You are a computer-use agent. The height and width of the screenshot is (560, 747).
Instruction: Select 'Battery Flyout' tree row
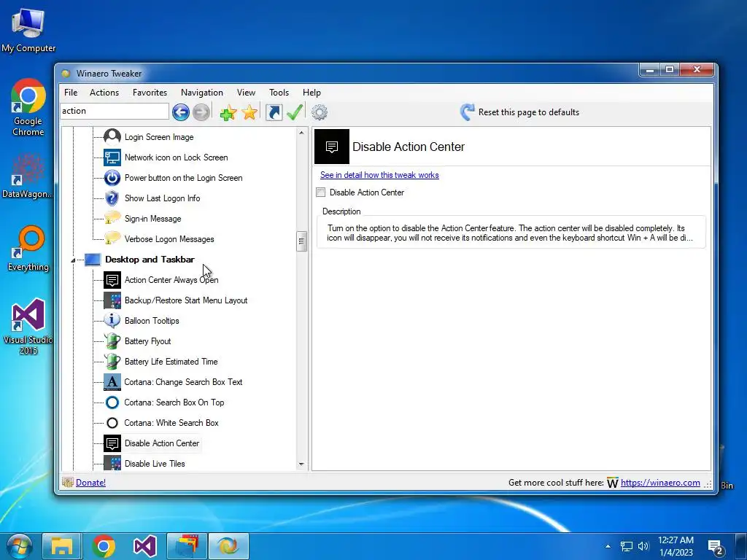pos(147,341)
